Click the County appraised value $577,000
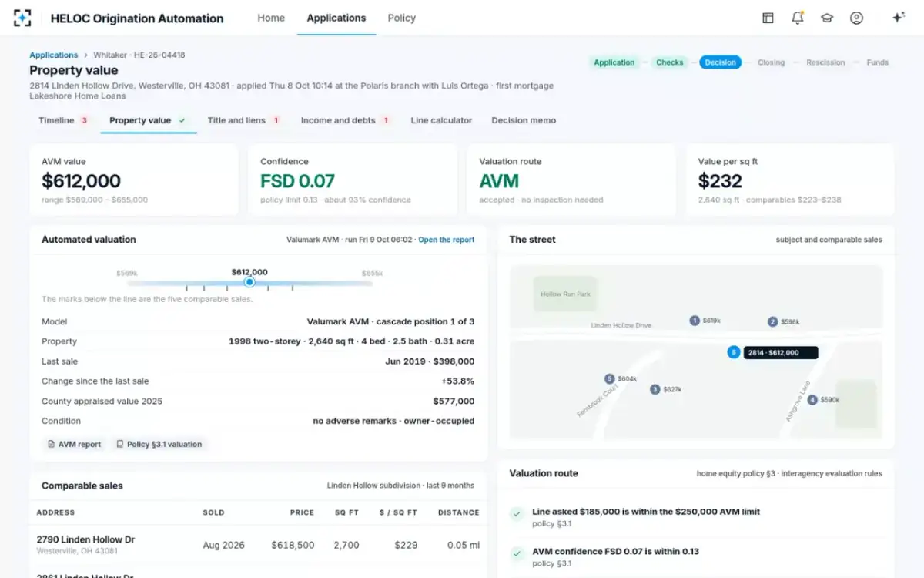This screenshot has height=578, width=924. pos(454,402)
